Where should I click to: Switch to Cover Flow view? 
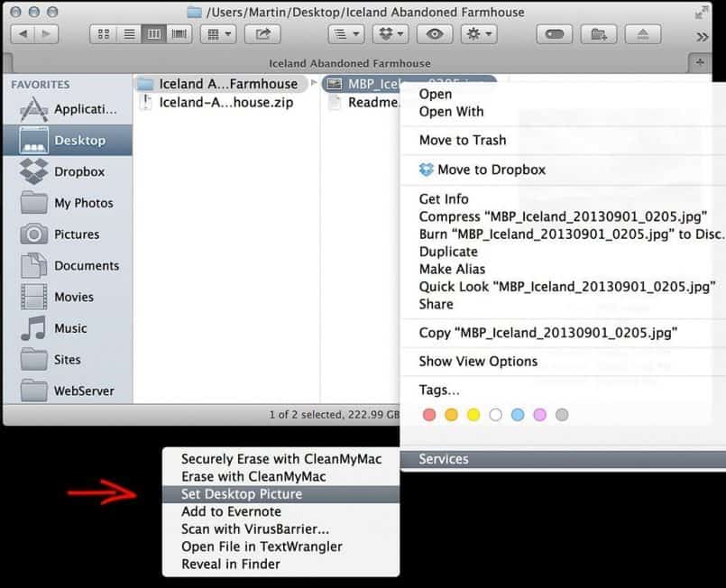179,34
